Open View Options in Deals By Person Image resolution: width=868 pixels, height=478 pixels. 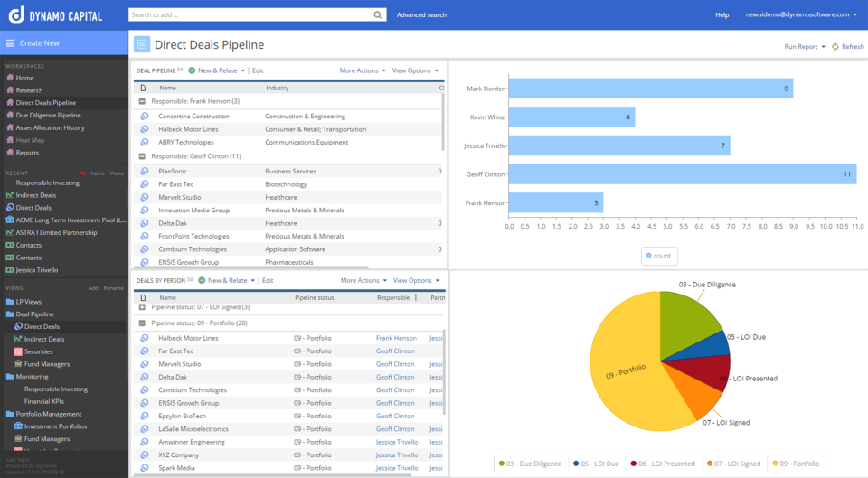point(416,280)
